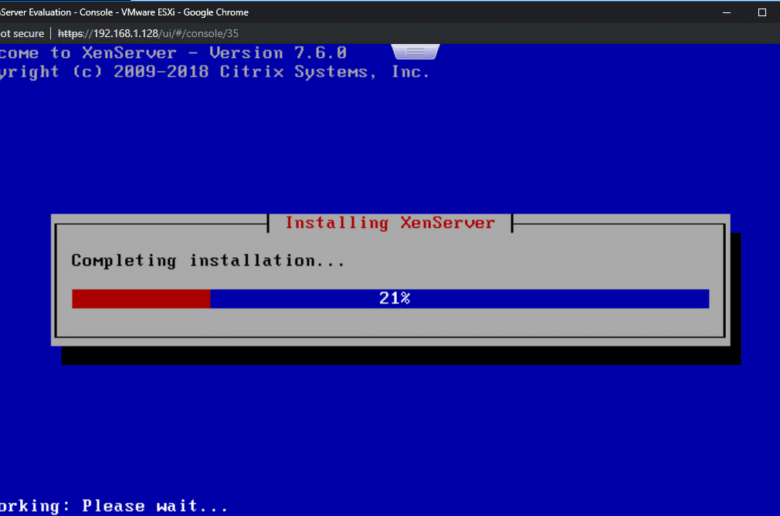Maximize the Chrome console window
This screenshot has width=780, height=516.
click(762, 12)
